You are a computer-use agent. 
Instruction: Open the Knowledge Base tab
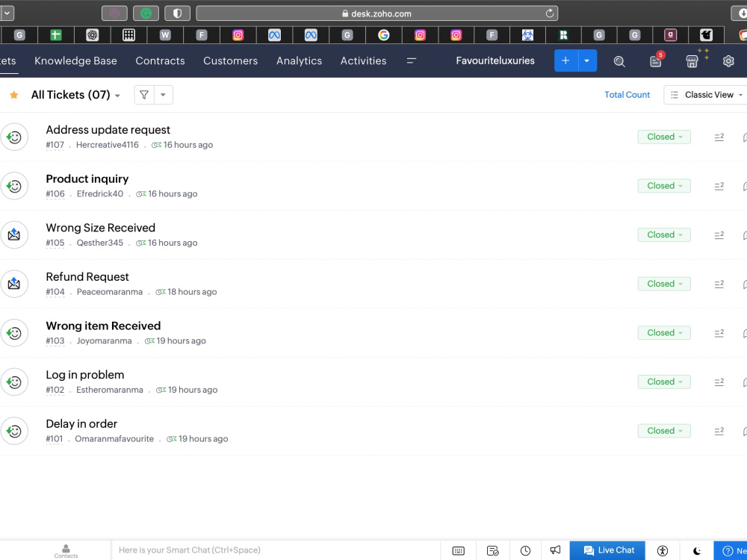[x=75, y=60]
